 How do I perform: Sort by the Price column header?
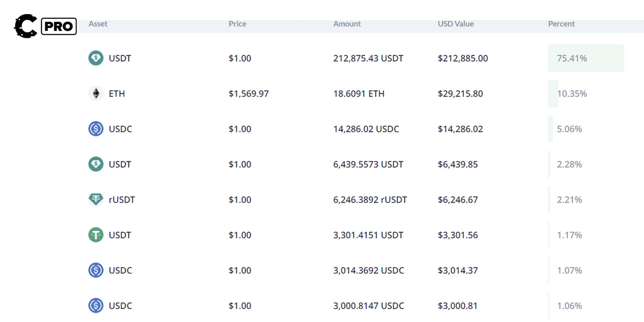click(x=237, y=24)
